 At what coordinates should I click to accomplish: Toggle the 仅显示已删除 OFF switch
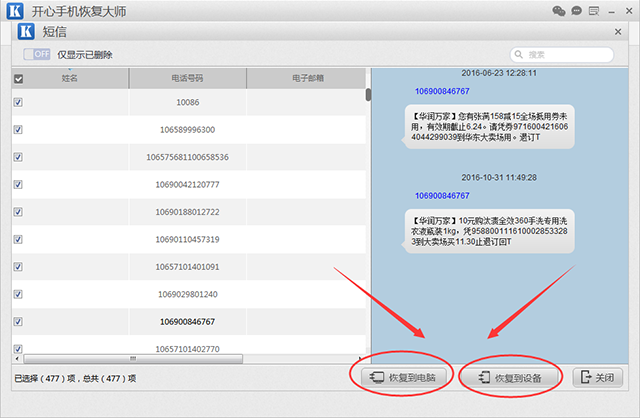point(37,54)
